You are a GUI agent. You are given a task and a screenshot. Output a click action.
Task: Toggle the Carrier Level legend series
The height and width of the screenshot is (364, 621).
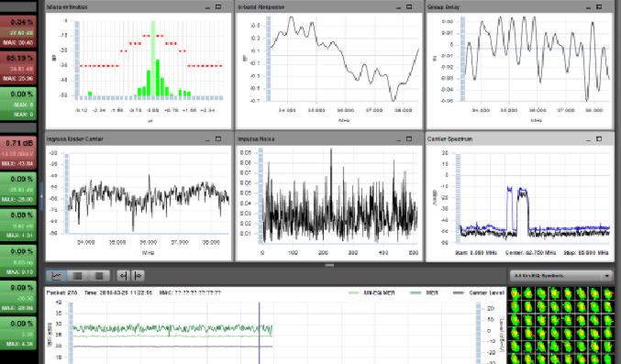click(478, 293)
